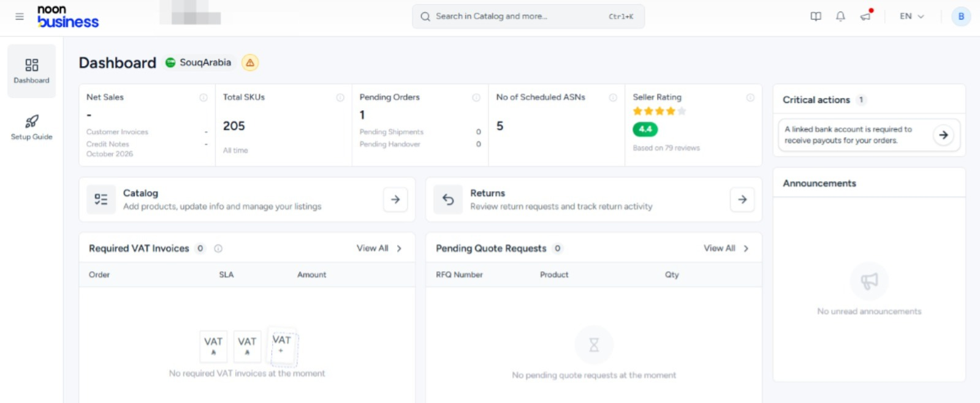980x403 pixels.
Task: Expand the EN language dropdown
Action: tap(911, 17)
